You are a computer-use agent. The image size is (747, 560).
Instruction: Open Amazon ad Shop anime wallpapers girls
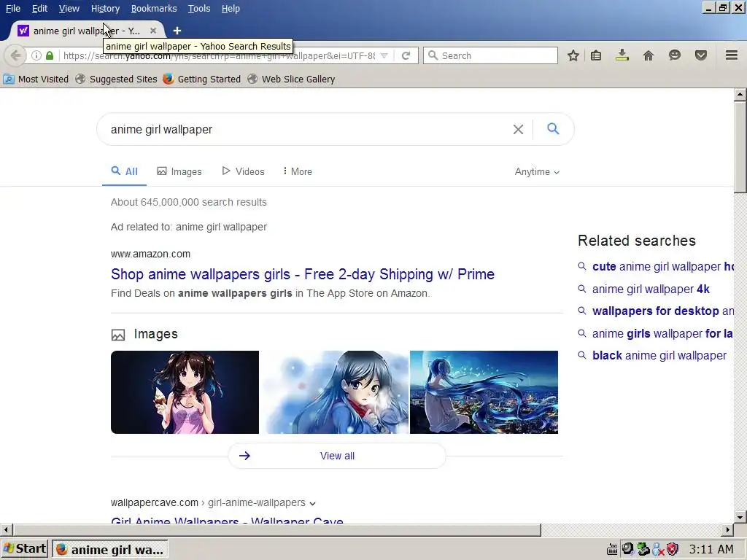[303, 274]
